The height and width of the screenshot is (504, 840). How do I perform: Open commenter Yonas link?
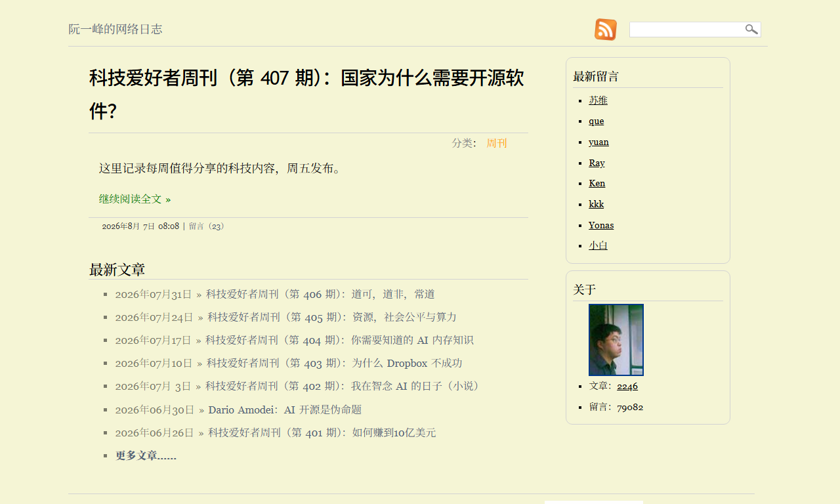point(601,225)
